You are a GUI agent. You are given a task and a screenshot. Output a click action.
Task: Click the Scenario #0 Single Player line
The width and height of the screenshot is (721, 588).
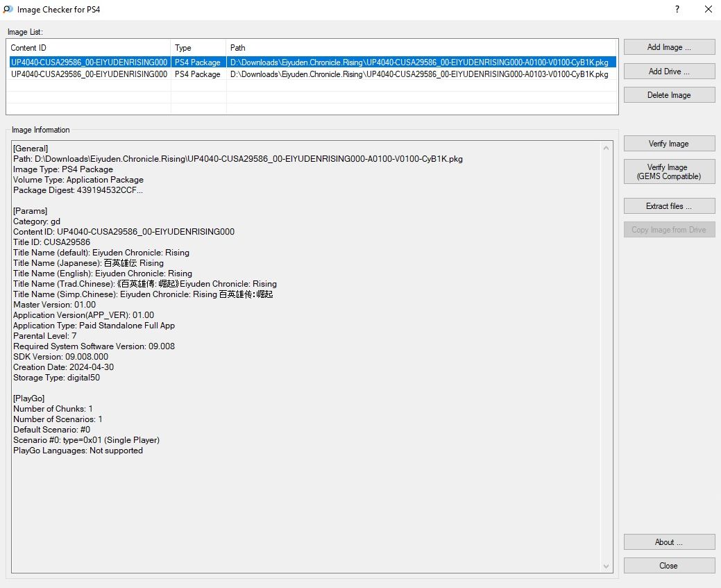coord(87,440)
